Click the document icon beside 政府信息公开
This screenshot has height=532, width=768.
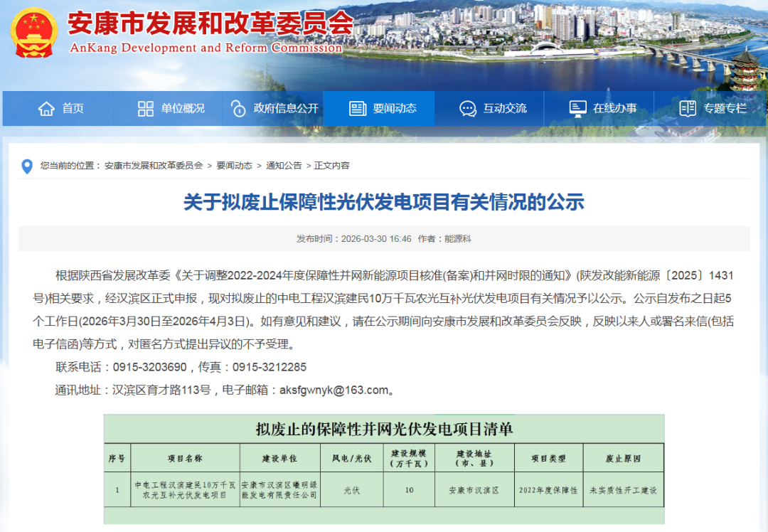pos(238,109)
